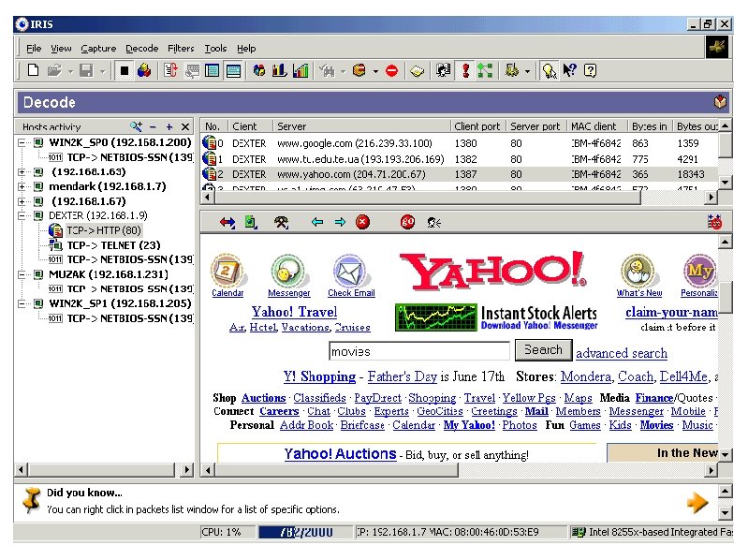Select the www.google.com session row
This screenshot has width=748, height=560.
tap(459, 143)
